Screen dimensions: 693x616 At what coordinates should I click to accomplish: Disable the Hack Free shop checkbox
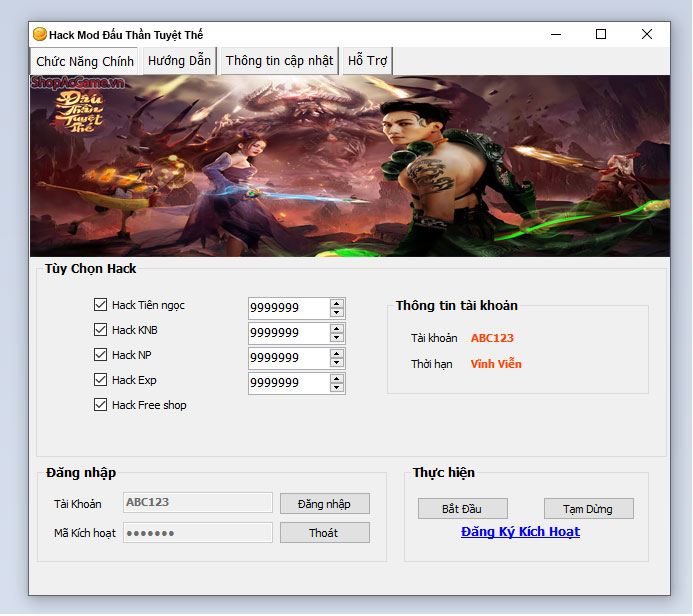click(100, 405)
